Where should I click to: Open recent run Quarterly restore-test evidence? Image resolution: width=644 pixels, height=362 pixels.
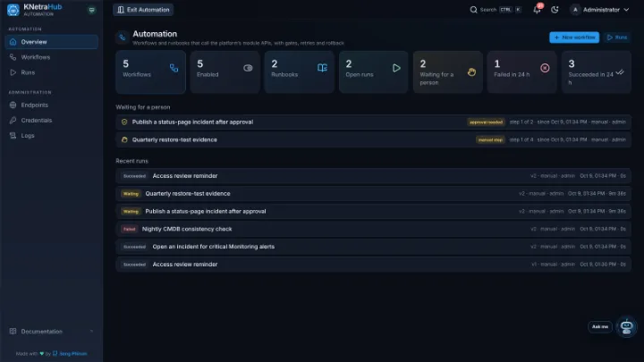(373, 193)
